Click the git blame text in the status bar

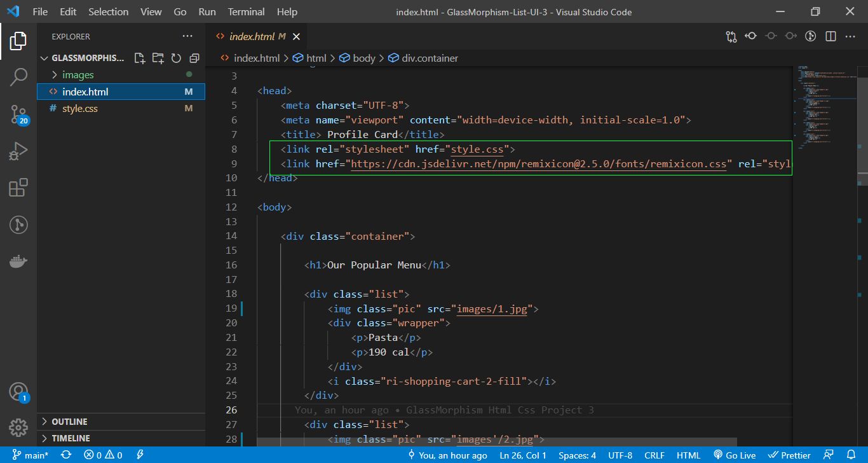point(448,455)
